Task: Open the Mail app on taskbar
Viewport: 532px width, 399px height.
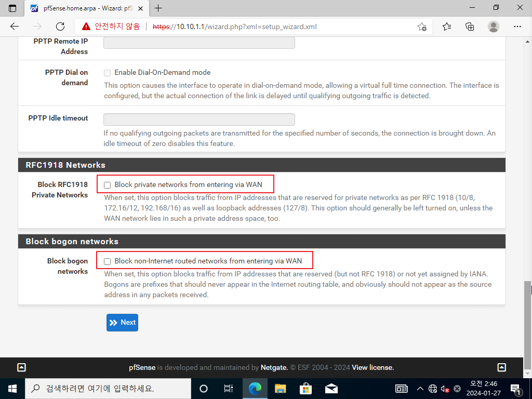Action: pos(331,389)
